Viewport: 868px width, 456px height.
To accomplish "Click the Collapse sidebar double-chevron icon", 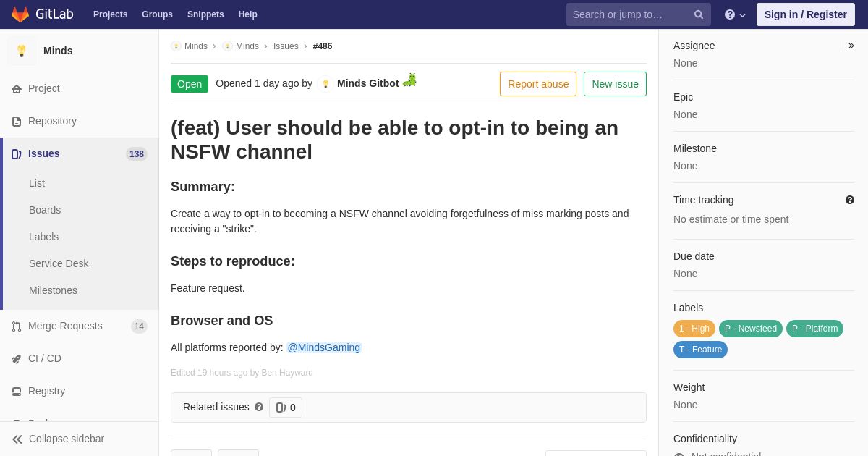I will click(17, 439).
